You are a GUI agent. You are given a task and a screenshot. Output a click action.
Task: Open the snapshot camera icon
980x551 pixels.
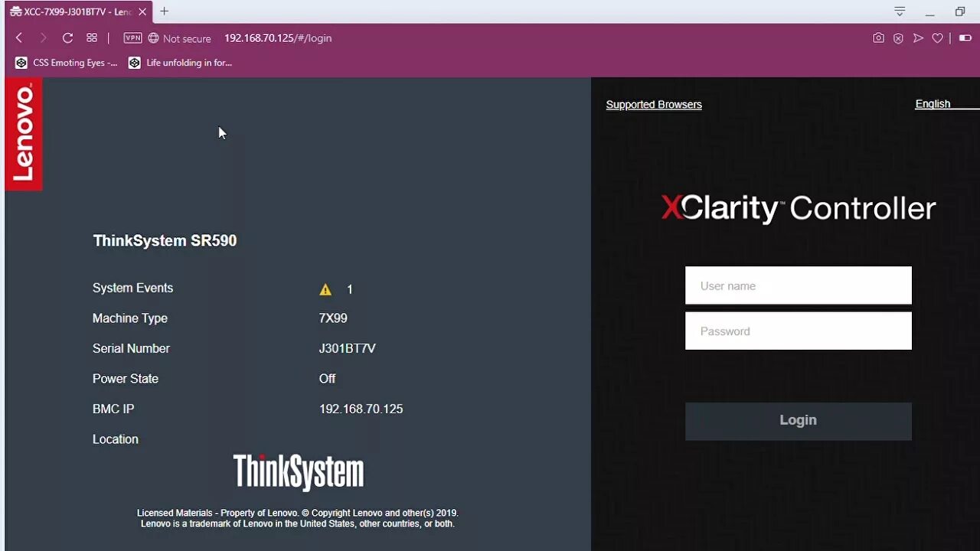(x=878, y=37)
